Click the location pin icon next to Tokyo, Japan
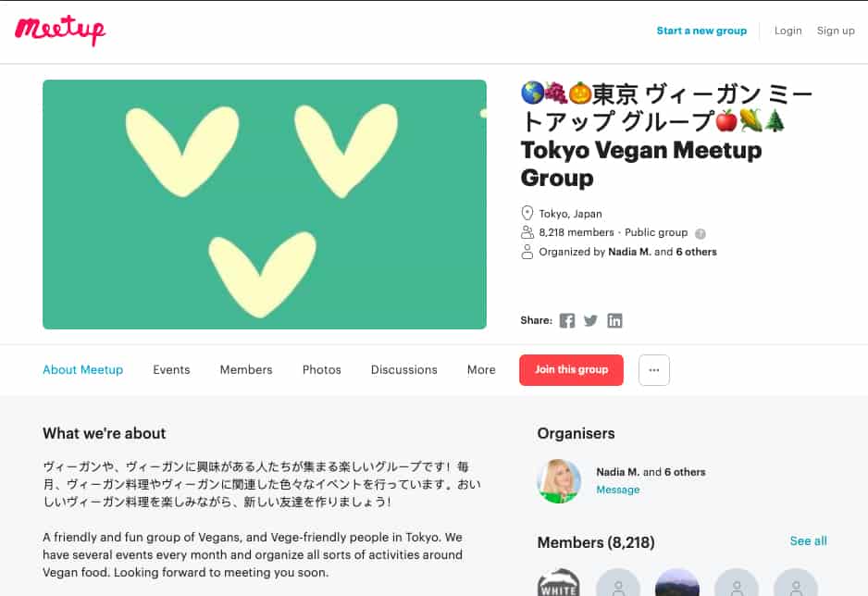Screen dimensions: 868x596 tap(527, 213)
